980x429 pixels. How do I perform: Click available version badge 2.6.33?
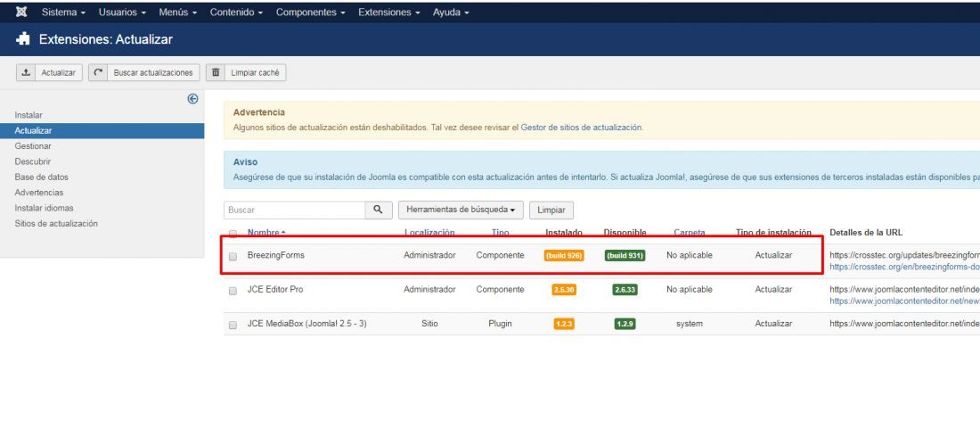coord(625,290)
